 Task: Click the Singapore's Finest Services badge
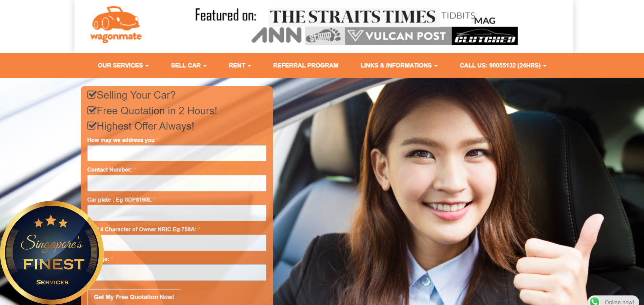point(52,252)
